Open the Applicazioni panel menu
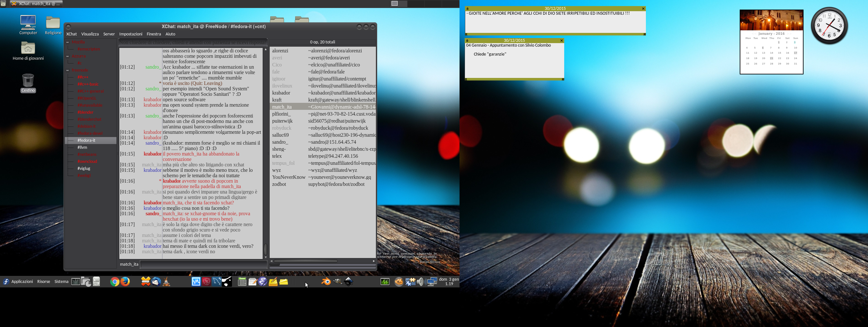The height and width of the screenshot is (327, 868). pos(22,281)
